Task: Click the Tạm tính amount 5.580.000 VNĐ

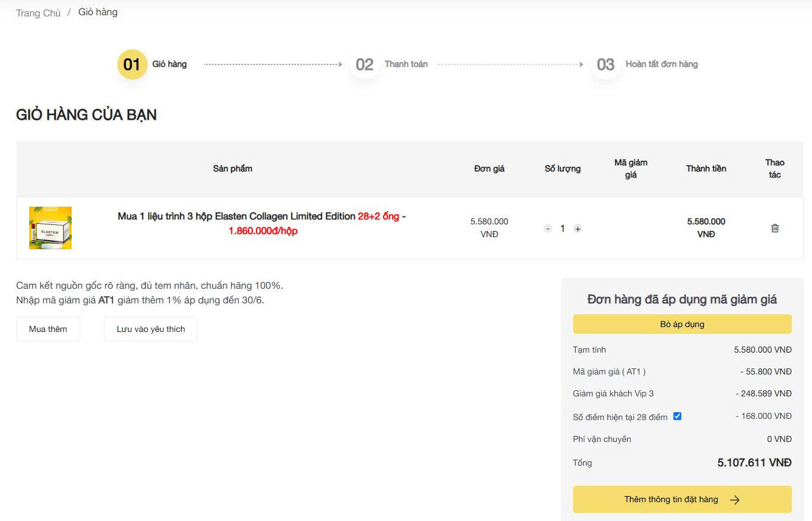Action: pyautogui.click(x=763, y=350)
